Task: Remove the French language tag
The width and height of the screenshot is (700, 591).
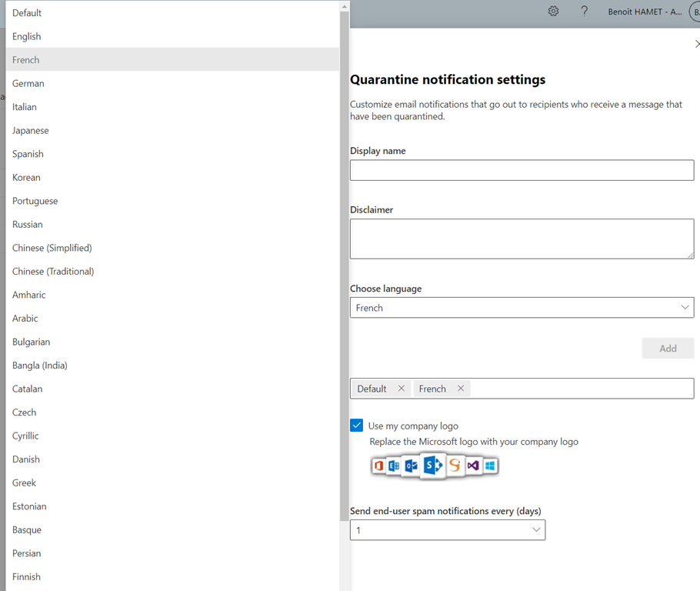Action: pos(461,389)
